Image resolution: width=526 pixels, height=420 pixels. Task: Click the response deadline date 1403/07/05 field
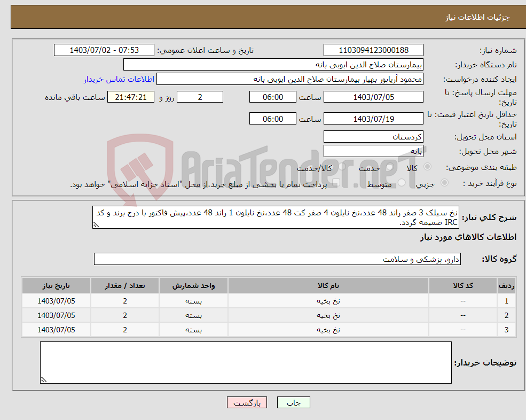pyautogui.click(x=373, y=97)
